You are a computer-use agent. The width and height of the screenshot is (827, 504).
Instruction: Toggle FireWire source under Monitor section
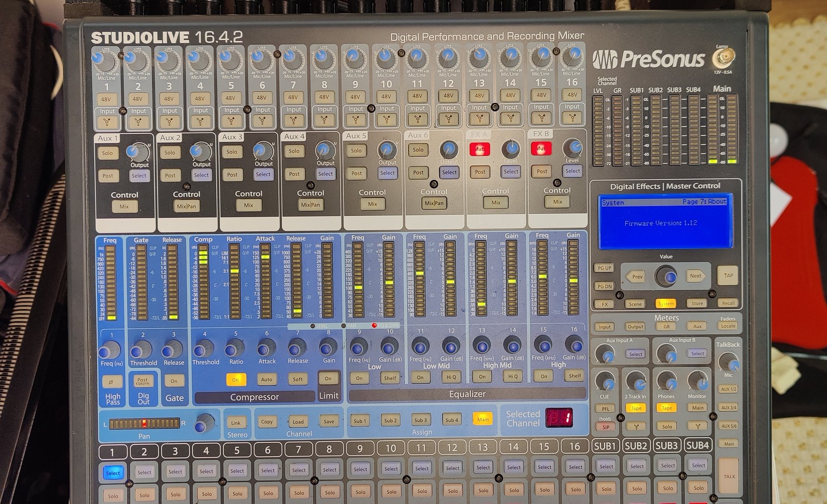tap(697, 426)
